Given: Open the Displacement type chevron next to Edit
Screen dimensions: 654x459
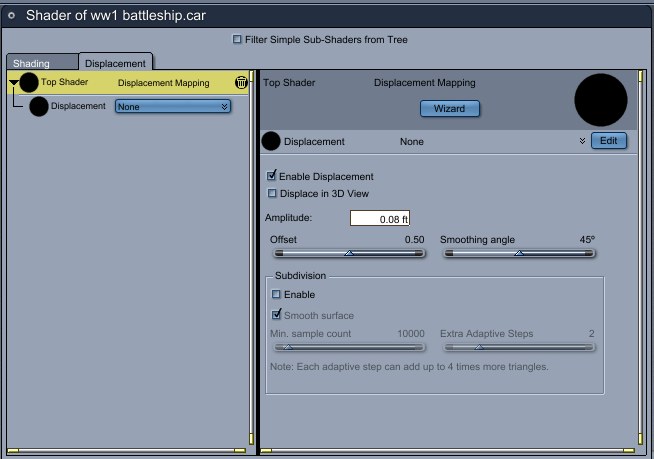Looking at the screenshot, I should pos(582,141).
